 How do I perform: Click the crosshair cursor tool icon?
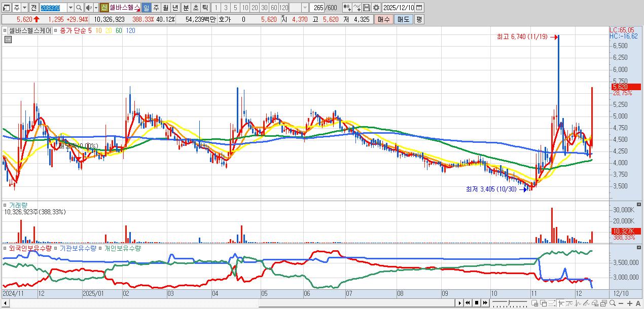tap(561, 303)
